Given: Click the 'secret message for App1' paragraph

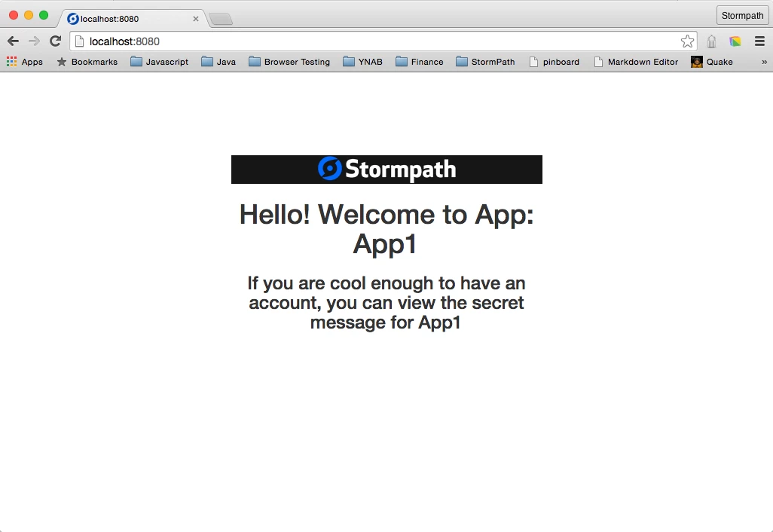Looking at the screenshot, I should 386,303.
